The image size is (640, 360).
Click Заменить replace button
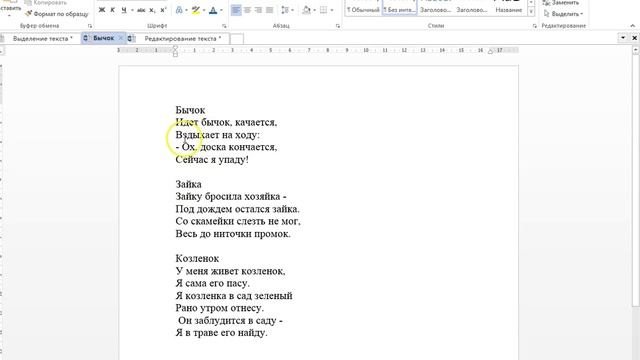click(x=562, y=3)
